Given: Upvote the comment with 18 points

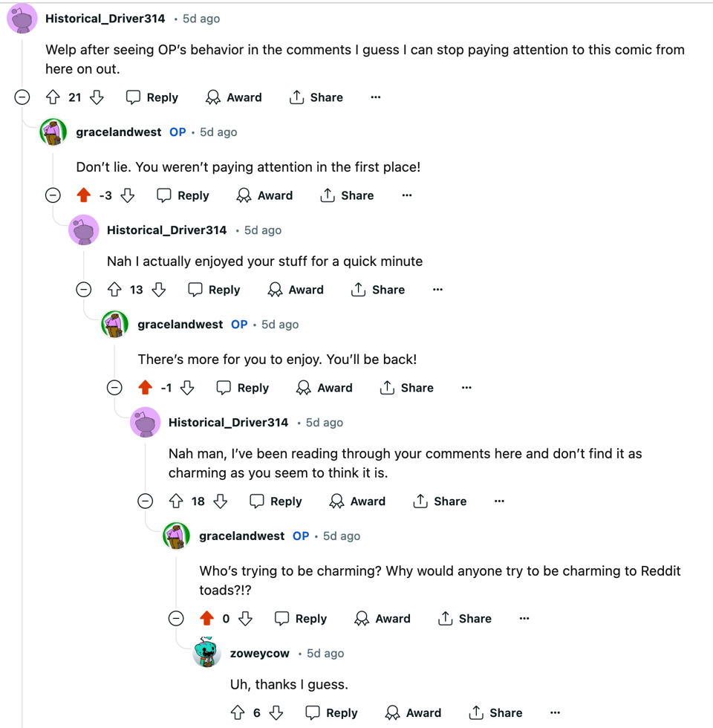Looking at the screenshot, I should click(x=176, y=501).
